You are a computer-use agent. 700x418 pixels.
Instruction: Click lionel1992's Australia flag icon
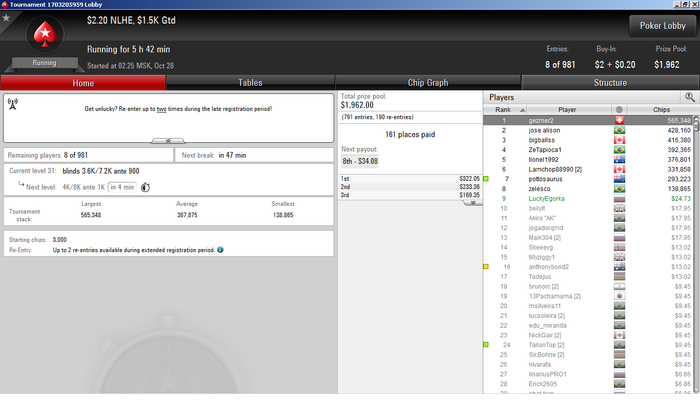coord(619,159)
